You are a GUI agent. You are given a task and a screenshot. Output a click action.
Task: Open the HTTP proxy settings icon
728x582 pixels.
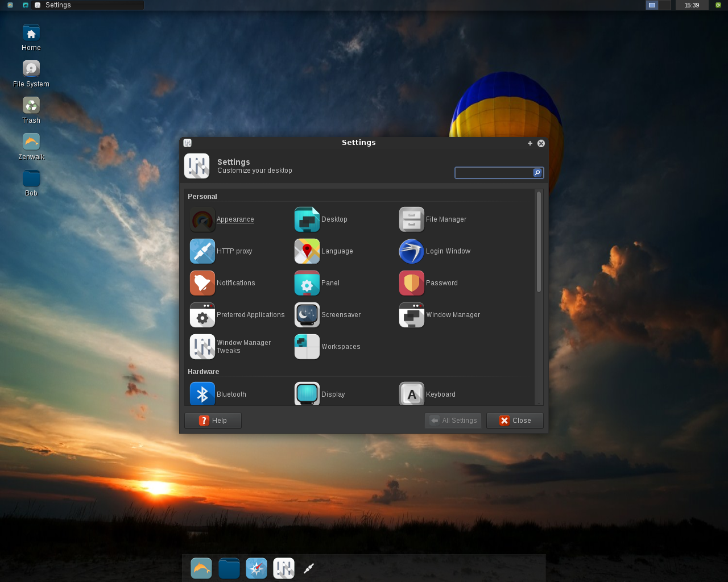coord(202,251)
